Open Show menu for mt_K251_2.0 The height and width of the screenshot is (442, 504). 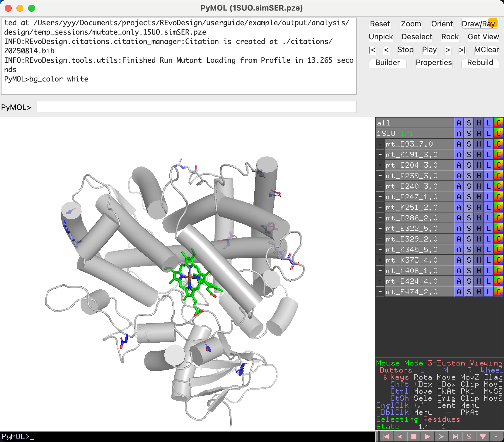coord(469,207)
